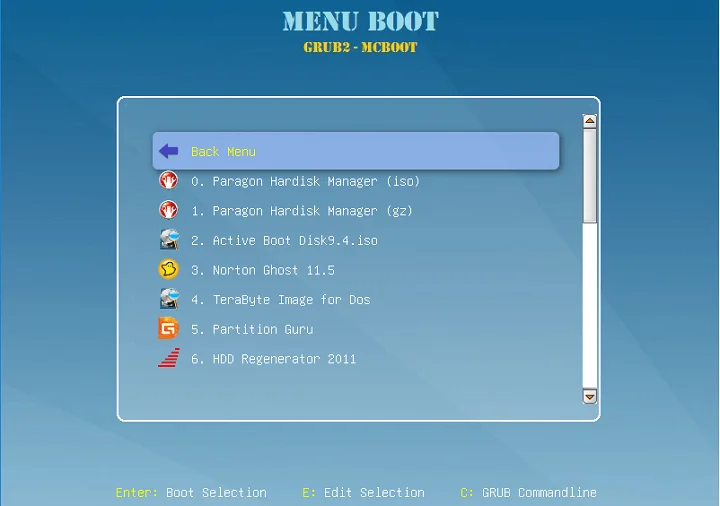Click the TeraByte Image for Dos icon
Viewport: 720px width, 506px height.
coord(168,299)
